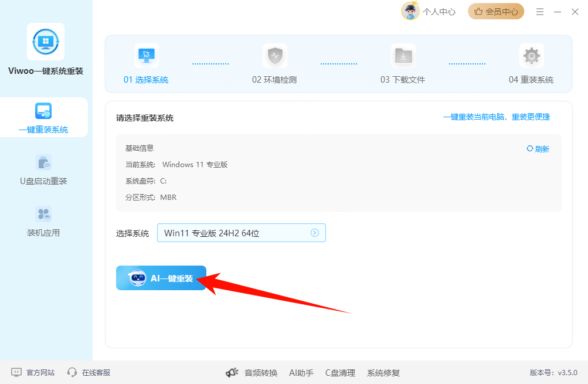The image size is (588, 384).
Task: Click the user avatar icon
Action: [410, 11]
